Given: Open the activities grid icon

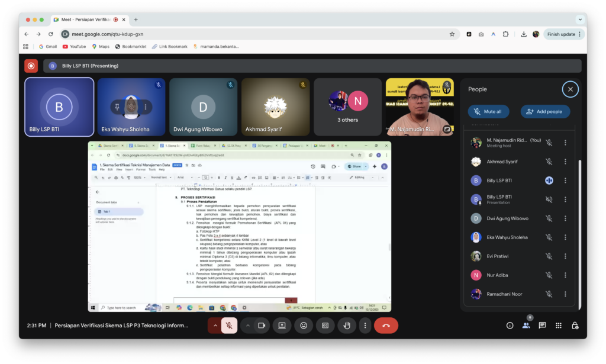Looking at the screenshot, I should (558, 326).
